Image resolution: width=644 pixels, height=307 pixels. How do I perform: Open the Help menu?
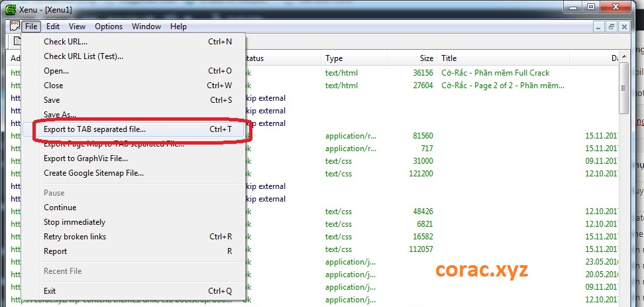(x=178, y=27)
